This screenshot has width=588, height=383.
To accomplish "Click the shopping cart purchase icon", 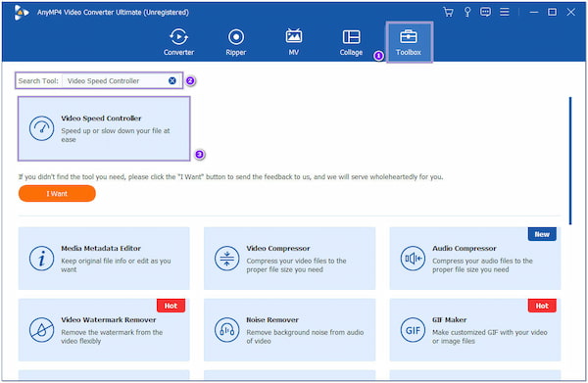I will coord(448,12).
